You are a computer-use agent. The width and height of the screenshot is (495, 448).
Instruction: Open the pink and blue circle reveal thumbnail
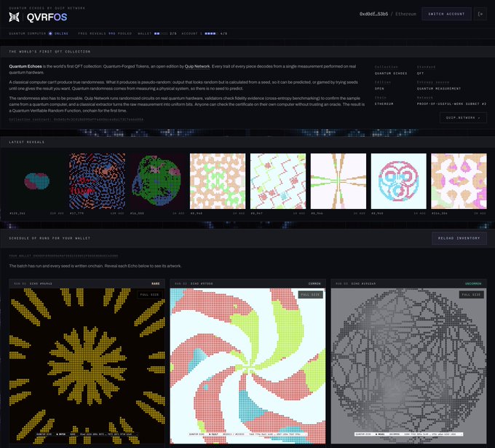398,181
